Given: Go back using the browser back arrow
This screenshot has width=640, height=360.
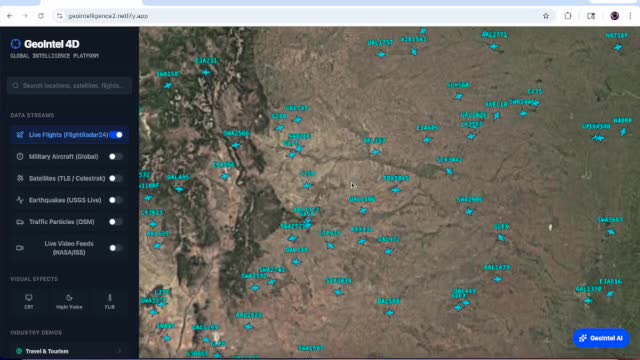Looking at the screenshot, I should click(10, 16).
